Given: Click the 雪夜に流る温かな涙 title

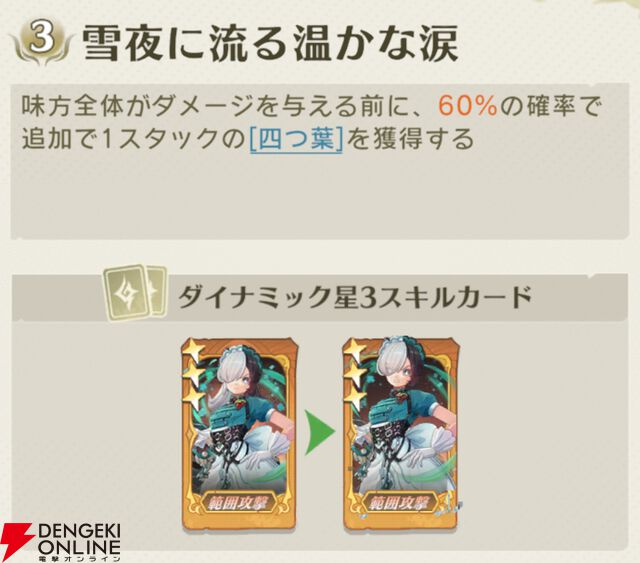Looking at the screenshot, I should (x=270, y=45).
